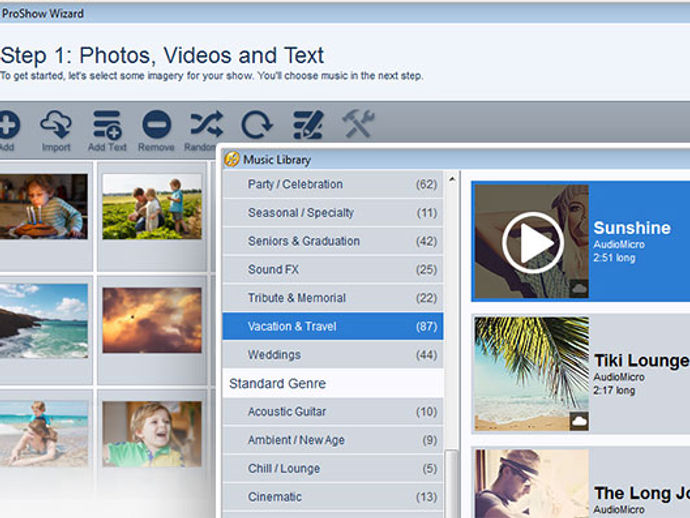Click the Randomize shuffle icon
The image size is (690, 518).
point(206,124)
